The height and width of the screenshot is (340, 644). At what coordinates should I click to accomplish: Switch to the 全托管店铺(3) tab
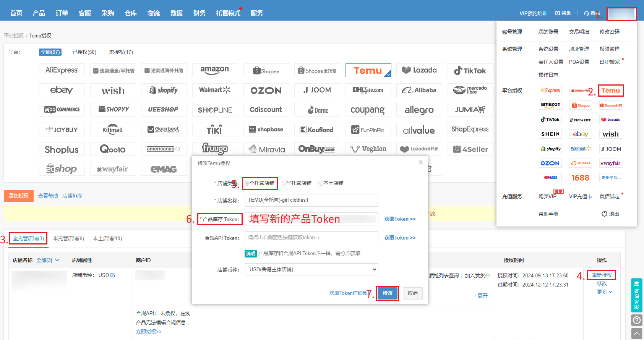pyautogui.click(x=29, y=238)
